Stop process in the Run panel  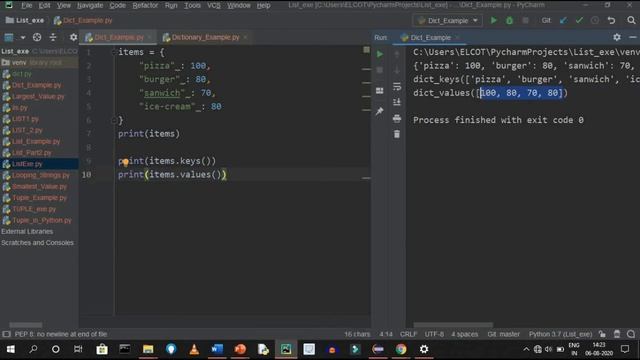click(380, 70)
